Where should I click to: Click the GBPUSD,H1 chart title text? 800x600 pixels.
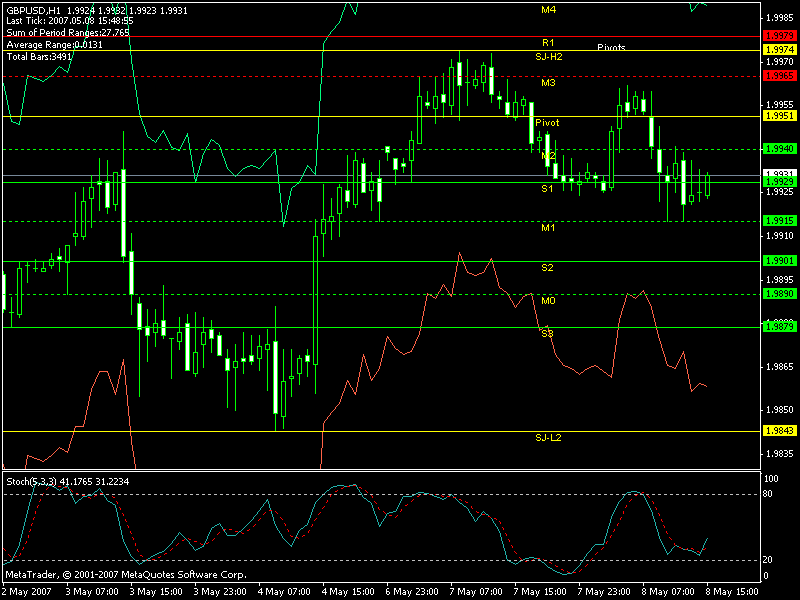[x=32, y=10]
